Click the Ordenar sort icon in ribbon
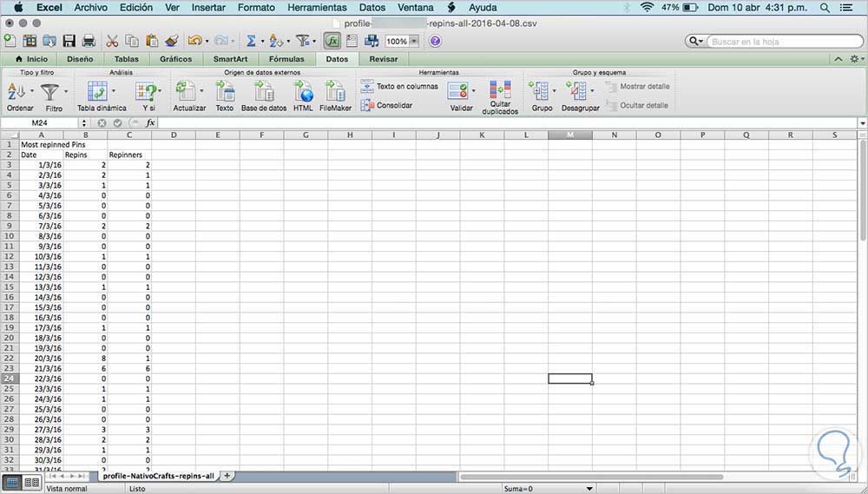Image resolution: width=868 pixels, height=494 pixels. point(16,91)
